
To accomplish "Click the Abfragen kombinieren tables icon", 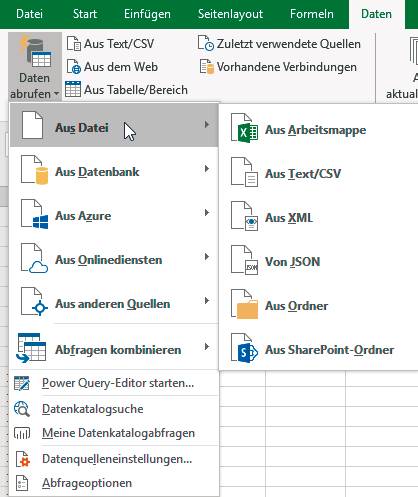I will click(31, 348).
